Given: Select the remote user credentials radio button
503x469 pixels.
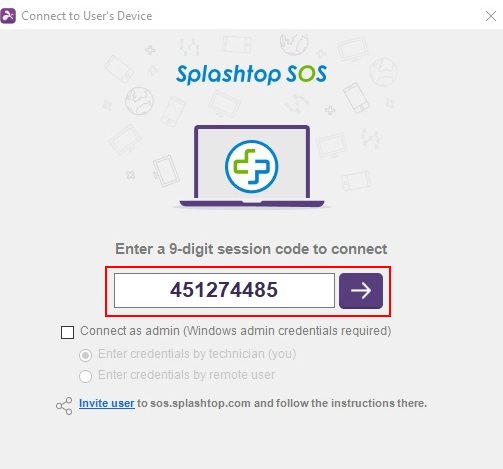Looking at the screenshot, I should click(85, 376).
